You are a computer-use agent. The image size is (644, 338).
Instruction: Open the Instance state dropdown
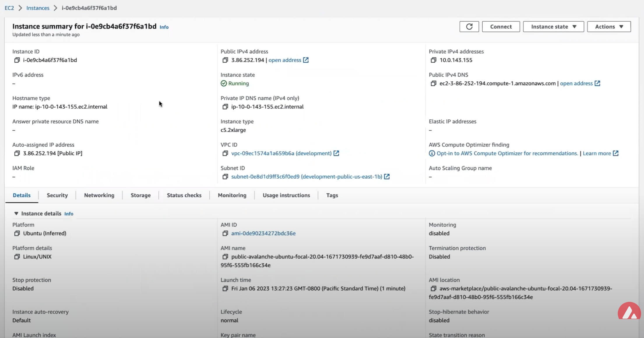click(553, 27)
